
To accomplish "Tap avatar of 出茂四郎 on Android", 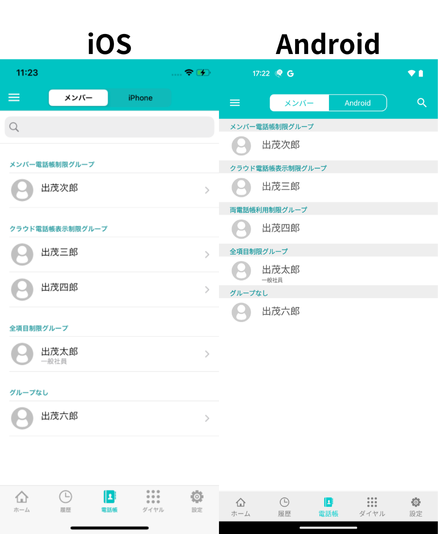I will (241, 229).
